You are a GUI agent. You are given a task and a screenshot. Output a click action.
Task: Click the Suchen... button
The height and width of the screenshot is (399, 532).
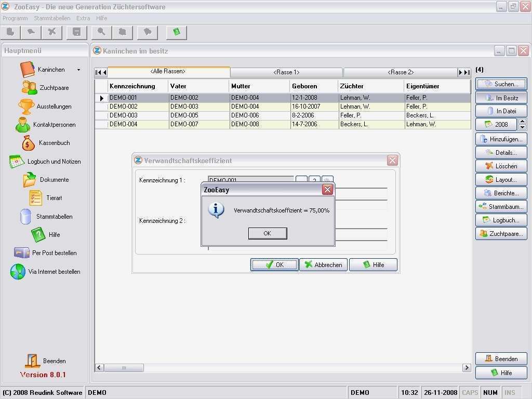[x=501, y=84]
